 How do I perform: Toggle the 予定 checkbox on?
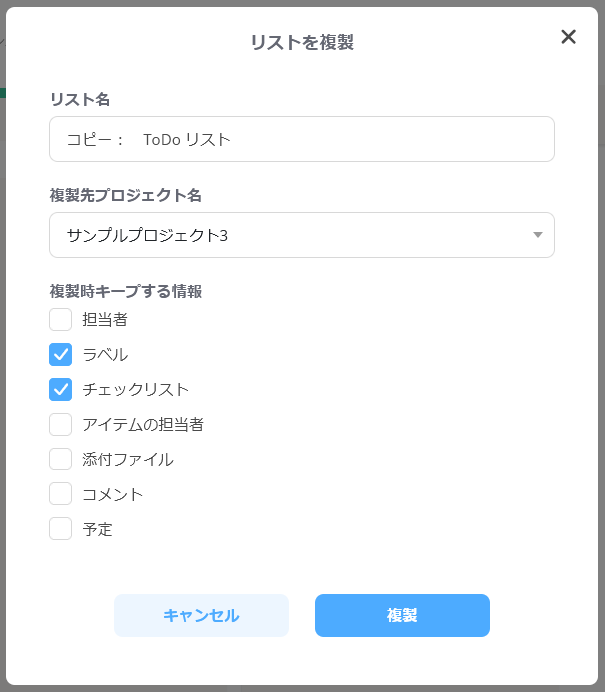click(x=60, y=529)
